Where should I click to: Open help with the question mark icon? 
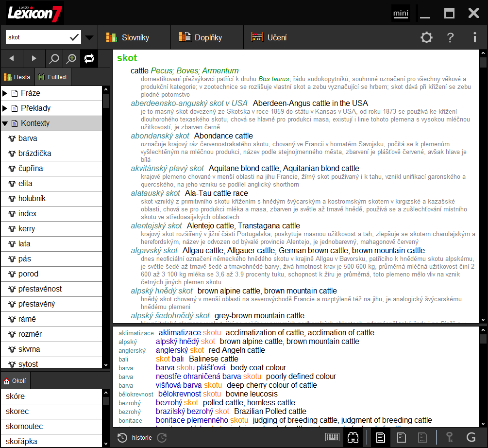tap(450, 37)
